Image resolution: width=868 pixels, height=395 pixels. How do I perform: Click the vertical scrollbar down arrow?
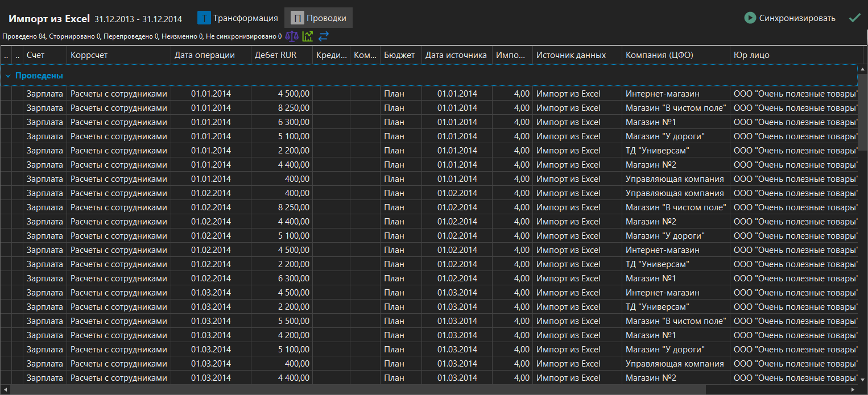tap(863, 379)
